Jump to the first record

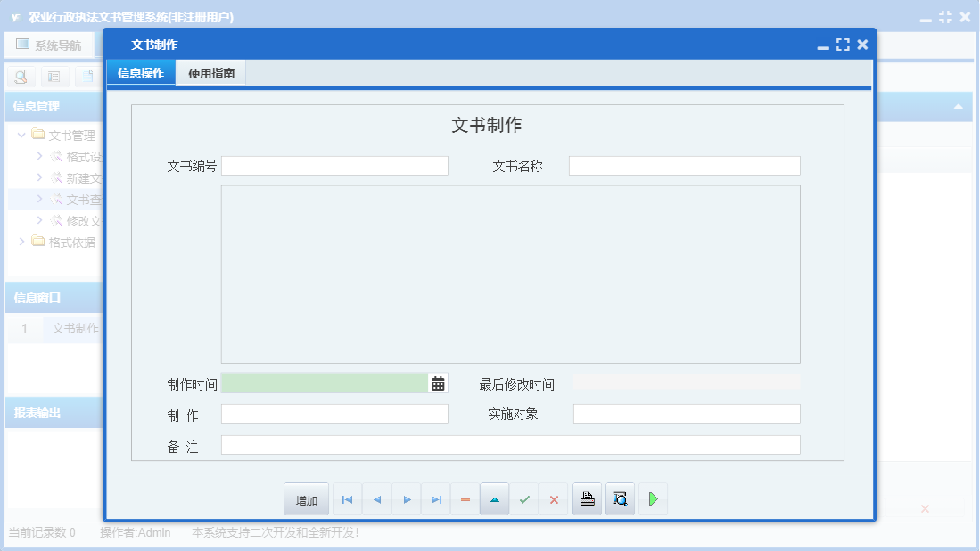click(x=347, y=498)
